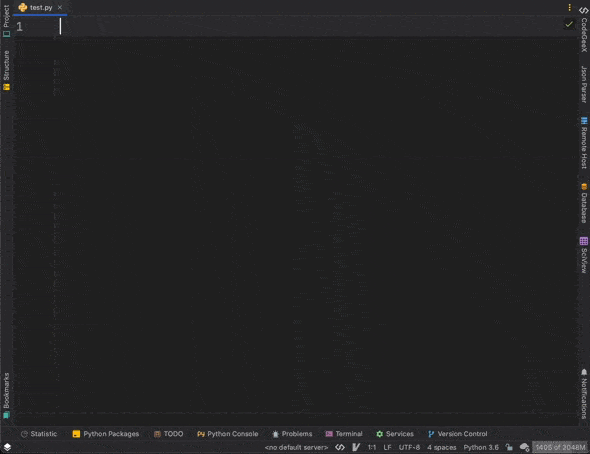Image resolution: width=590 pixels, height=454 pixels.
Task: Open the Json Parser side panel
Action: 584,84
